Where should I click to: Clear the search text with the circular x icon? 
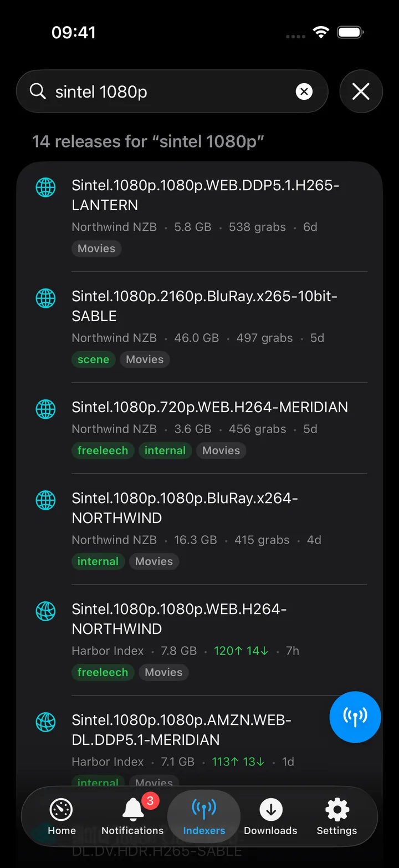tap(304, 92)
